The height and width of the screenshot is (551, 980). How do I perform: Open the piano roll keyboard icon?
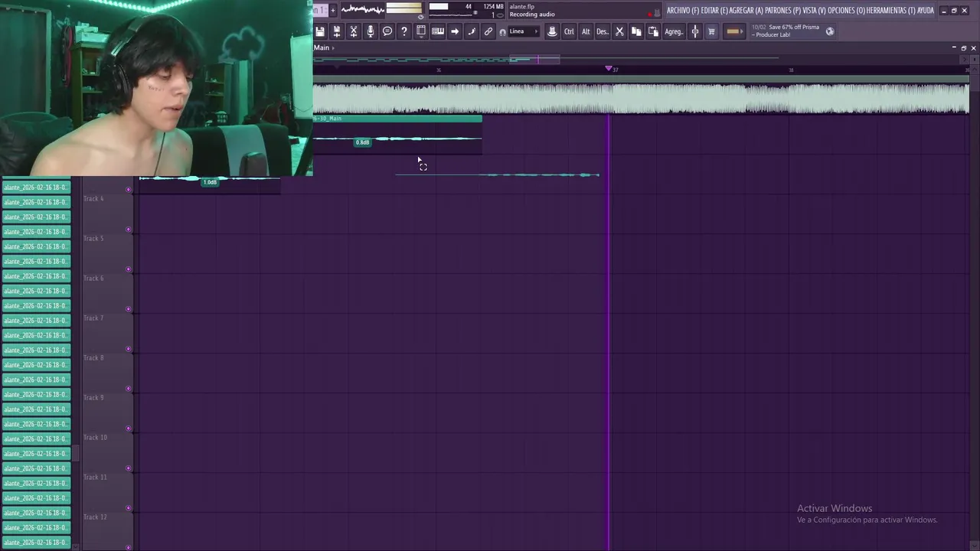click(438, 31)
